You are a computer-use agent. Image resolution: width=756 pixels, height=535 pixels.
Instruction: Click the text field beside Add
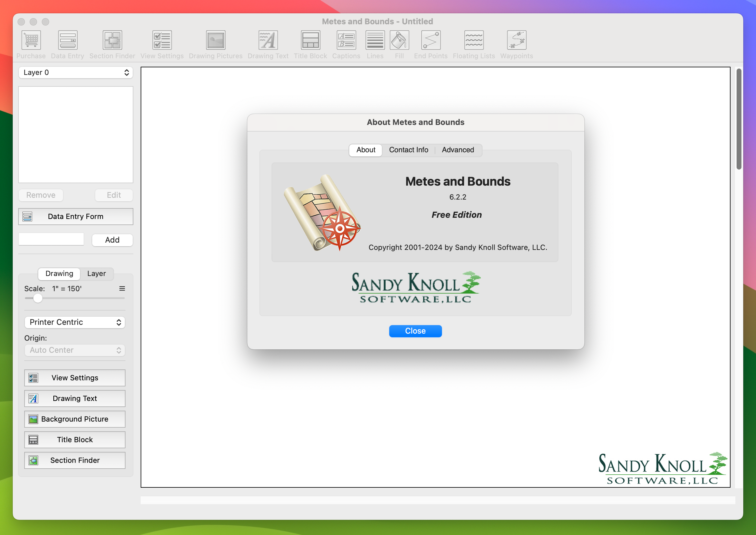click(51, 239)
